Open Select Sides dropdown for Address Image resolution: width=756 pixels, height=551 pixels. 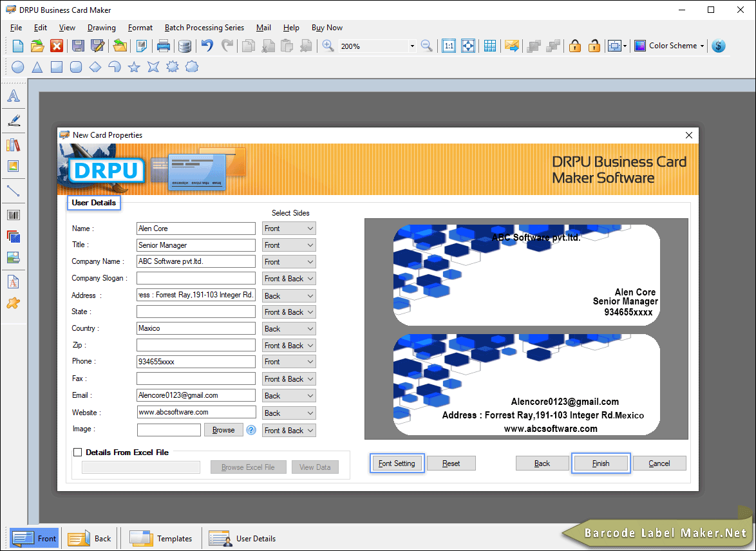[x=288, y=295]
